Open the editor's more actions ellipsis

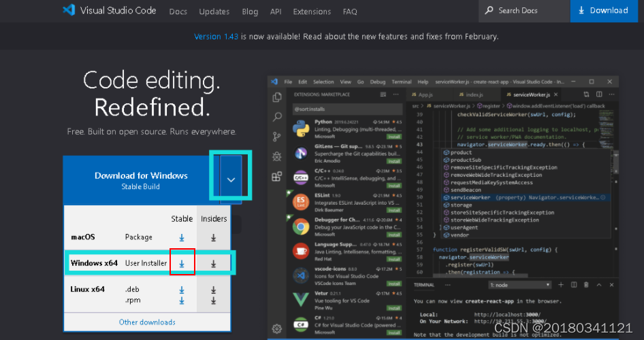pos(611,95)
